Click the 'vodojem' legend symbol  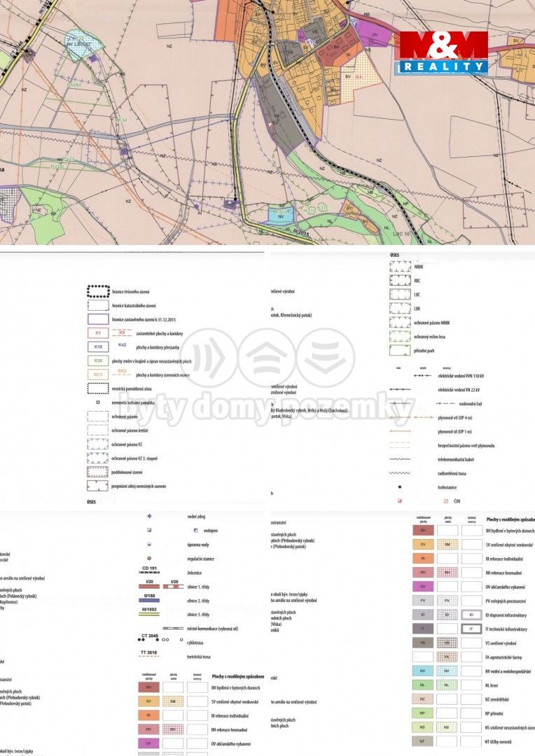[x=196, y=531]
